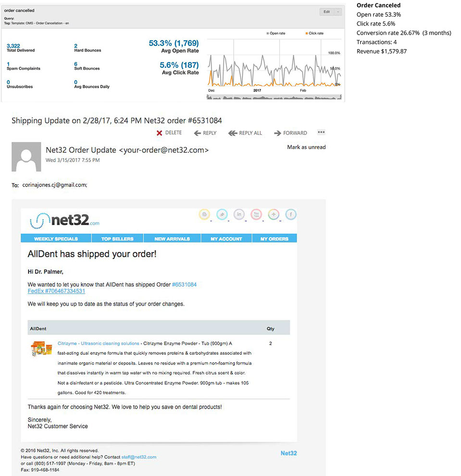The image size is (461, 476).
Task: Open the My Orders tab
Action: 274,238
